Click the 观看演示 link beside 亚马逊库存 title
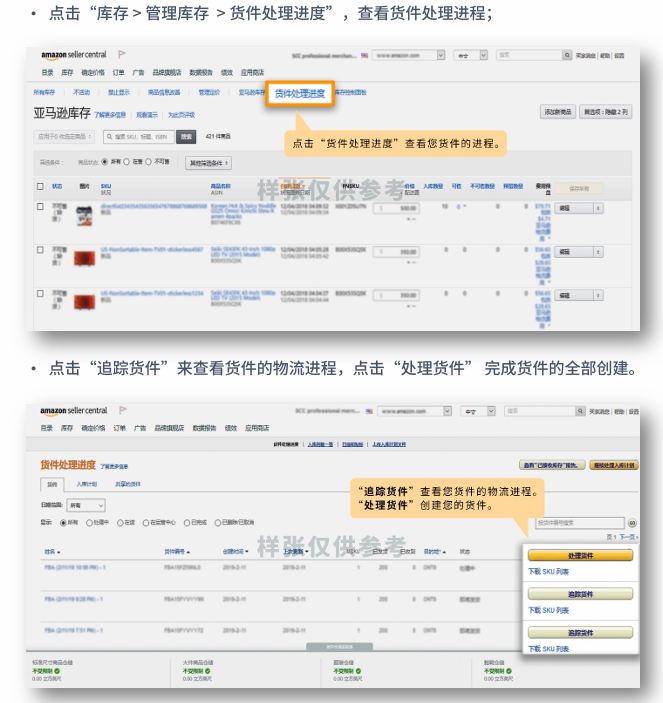Viewport: 663px width, 703px height. point(147,115)
